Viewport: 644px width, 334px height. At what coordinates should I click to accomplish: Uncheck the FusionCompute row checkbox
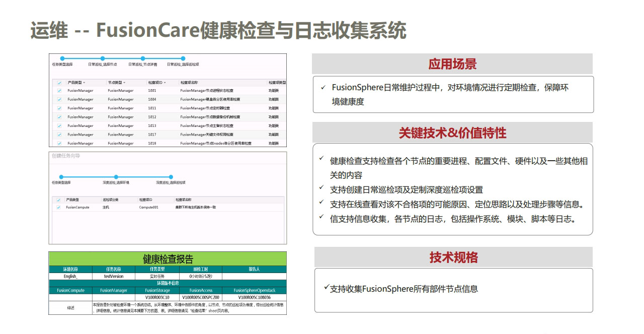coord(58,207)
